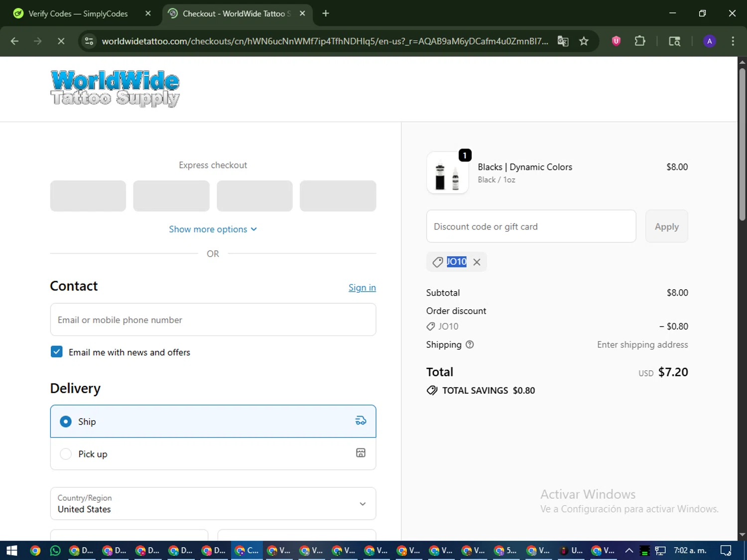Switch to the Chrome window labeled 5...
Image resolution: width=747 pixels, height=560 pixels.
pos(505,551)
